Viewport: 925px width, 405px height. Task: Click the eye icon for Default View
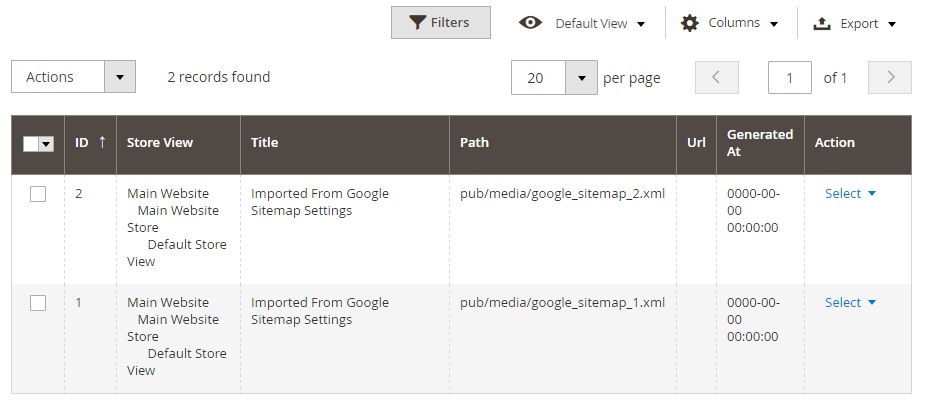531,23
